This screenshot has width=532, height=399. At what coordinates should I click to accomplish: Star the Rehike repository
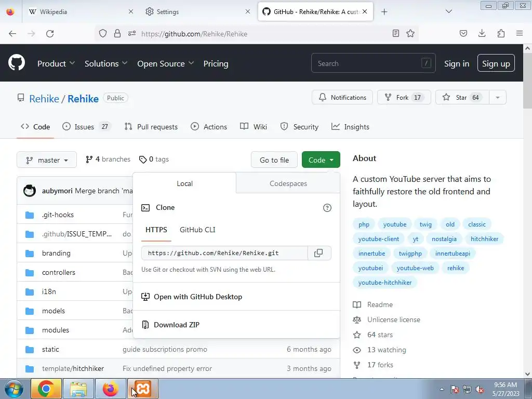click(x=462, y=97)
